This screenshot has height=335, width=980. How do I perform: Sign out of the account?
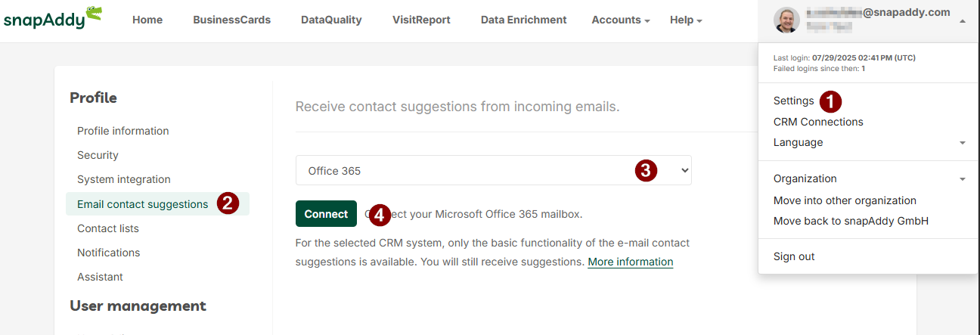[x=794, y=256]
